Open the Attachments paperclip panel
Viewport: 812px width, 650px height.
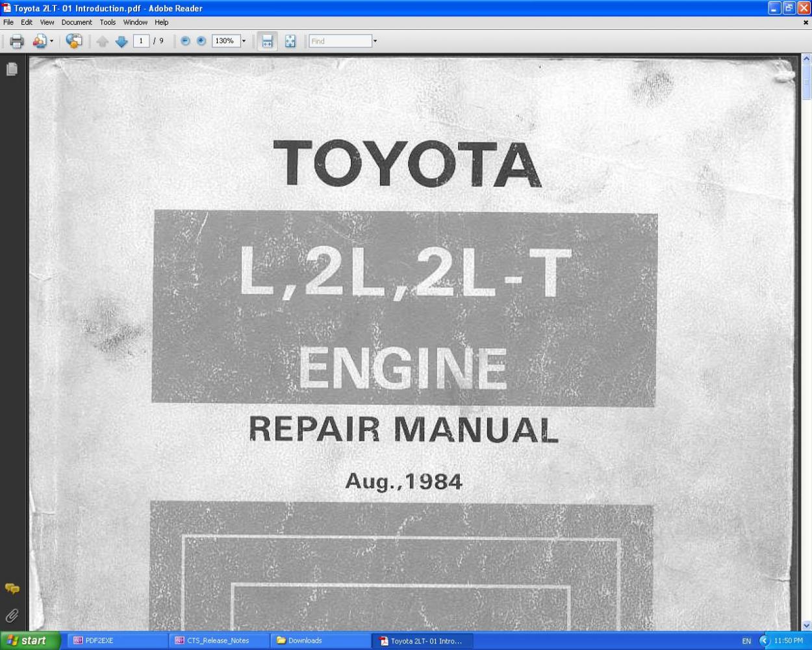(x=12, y=616)
